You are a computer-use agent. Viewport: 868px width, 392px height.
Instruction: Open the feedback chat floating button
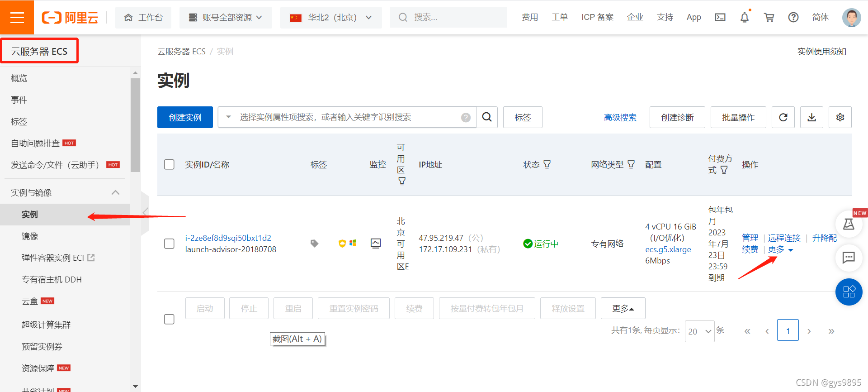[x=849, y=258]
